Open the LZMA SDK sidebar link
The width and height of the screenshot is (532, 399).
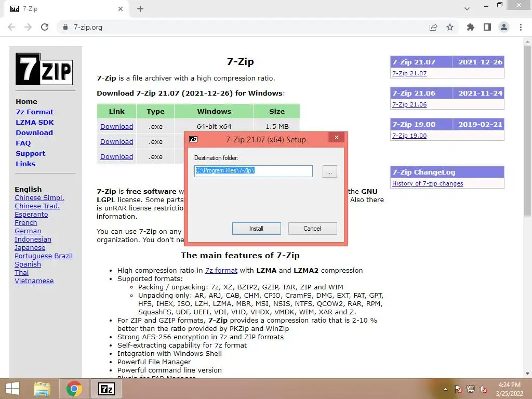pyautogui.click(x=35, y=123)
